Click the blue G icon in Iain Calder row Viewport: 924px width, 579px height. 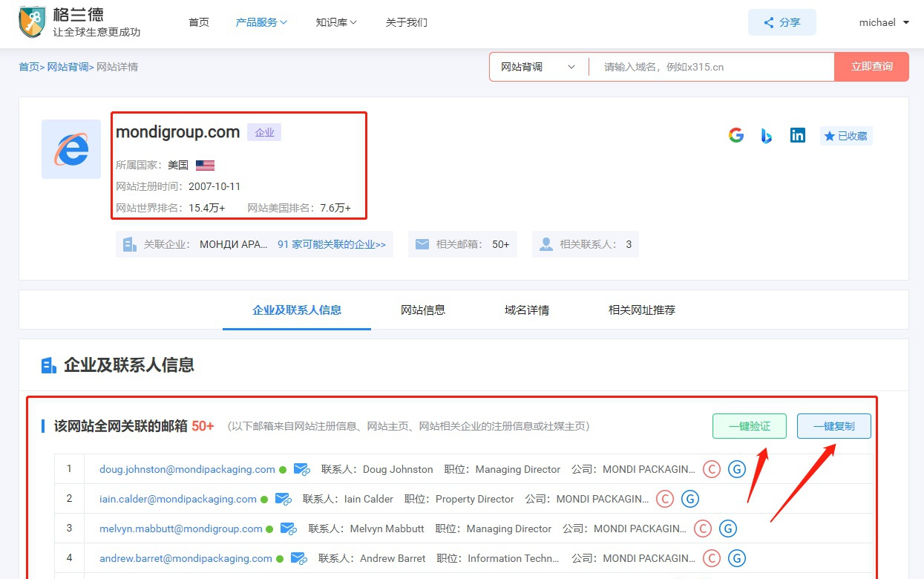coord(690,499)
